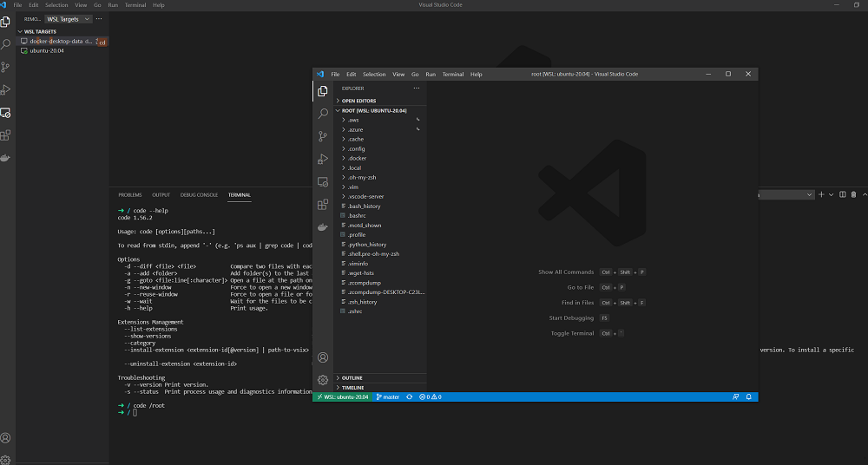Click in the terminal prompt area
This screenshot has height=465, width=868.
point(135,412)
